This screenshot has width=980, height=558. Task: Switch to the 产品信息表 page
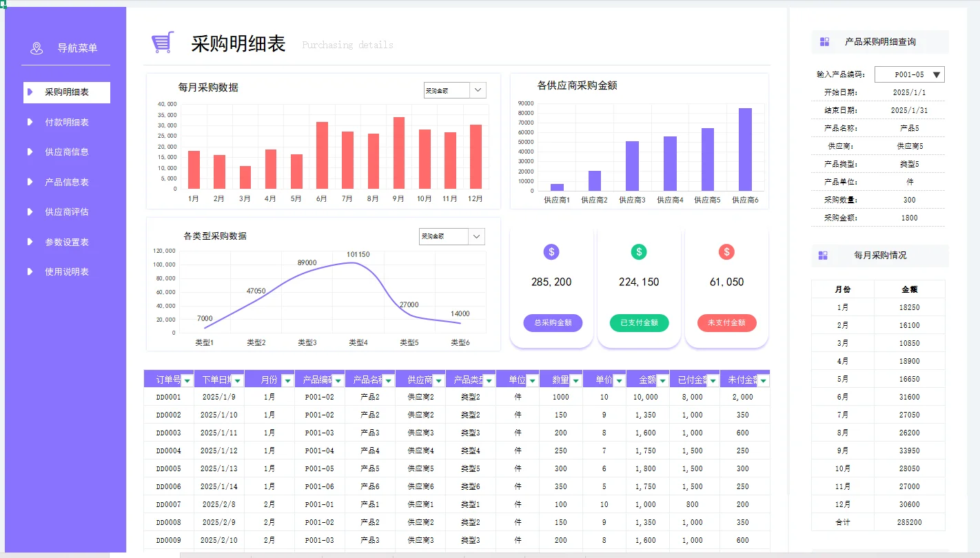click(65, 182)
